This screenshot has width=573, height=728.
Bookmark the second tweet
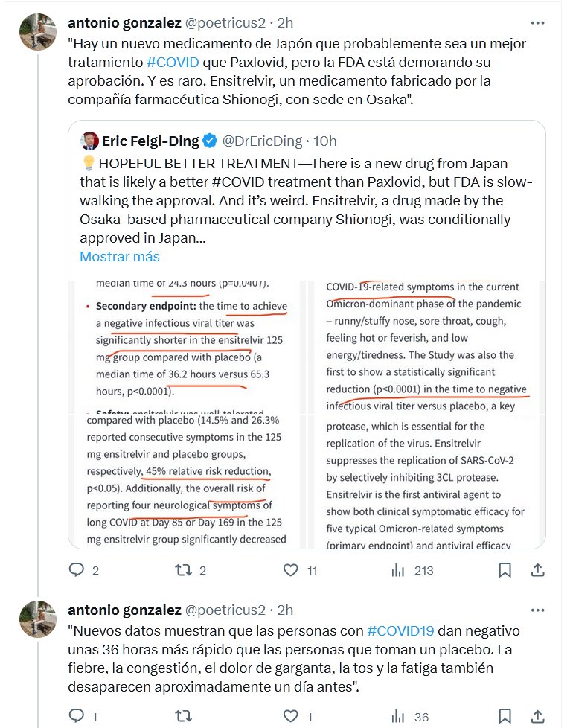tap(505, 716)
